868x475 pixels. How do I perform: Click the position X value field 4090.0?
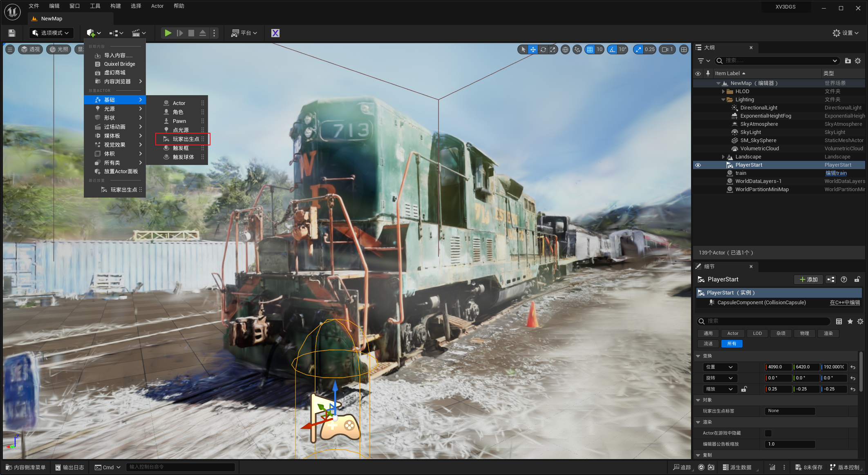pyautogui.click(x=778, y=367)
